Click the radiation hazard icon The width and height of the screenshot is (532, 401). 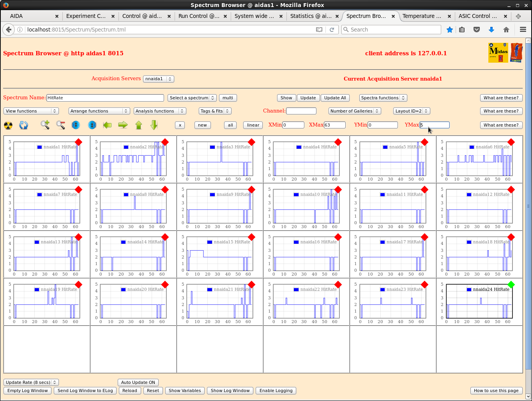[8, 125]
